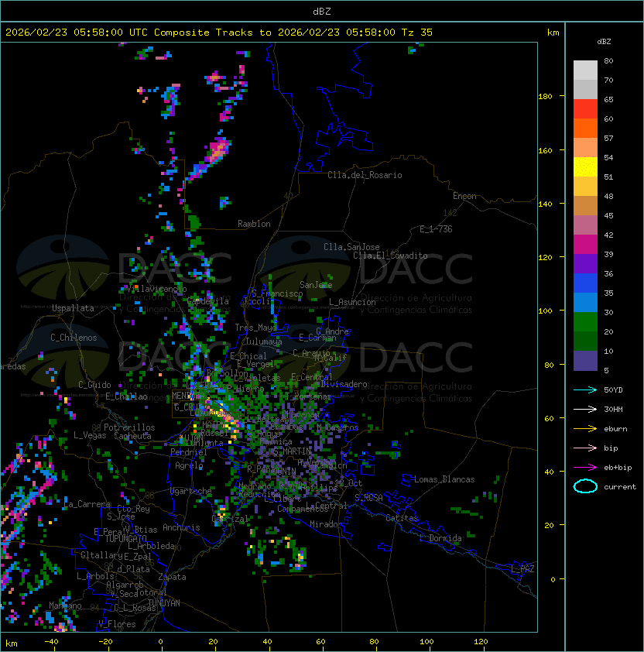
Task: Select the red 60-65 dBZ swatch
Action: click(x=585, y=109)
